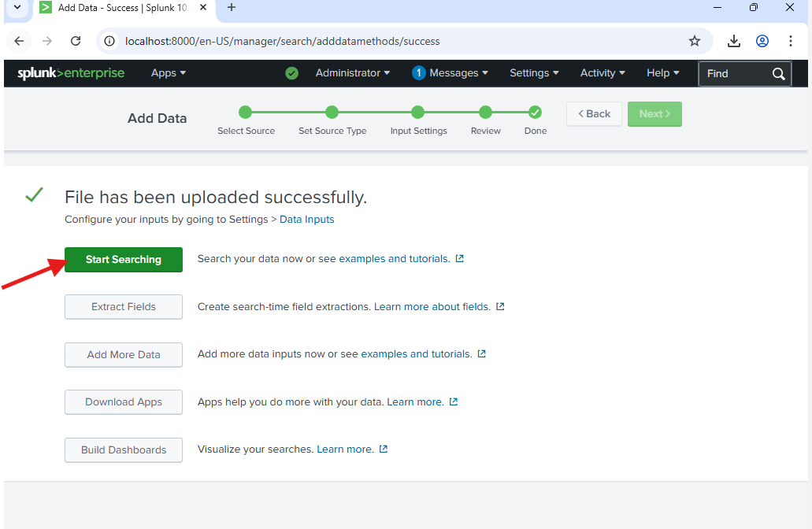Click external link icon in Build Dashboards row
This screenshot has height=529, width=812.
point(384,449)
